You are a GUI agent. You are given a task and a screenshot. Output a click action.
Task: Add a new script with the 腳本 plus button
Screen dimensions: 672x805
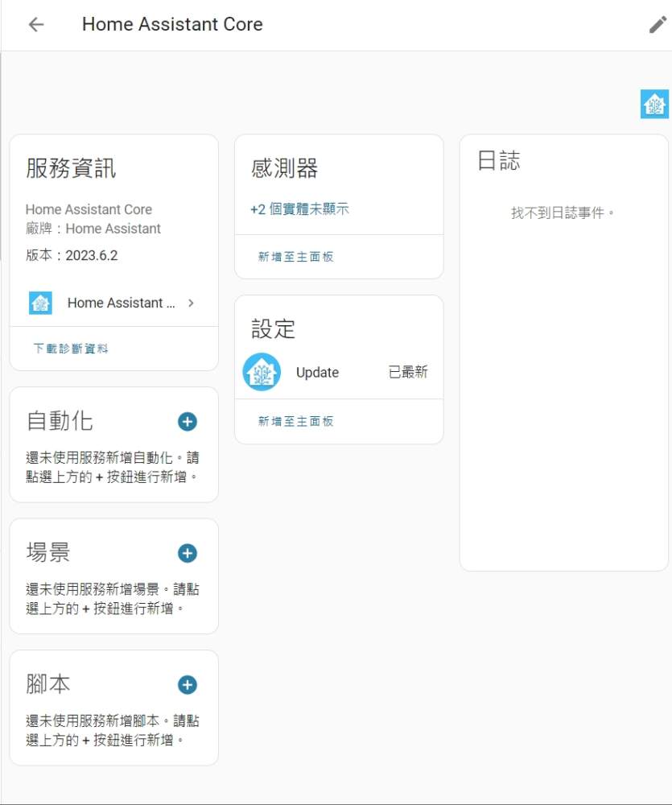point(187,684)
